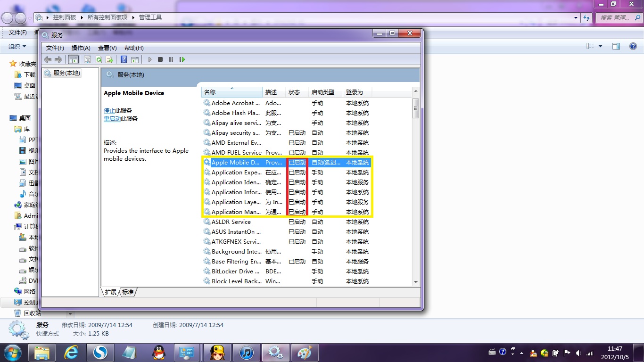644x362 pixels.
Task: Expand the dropdown arrow after 控制面板 breadcrumb
Action: click(x=82, y=17)
